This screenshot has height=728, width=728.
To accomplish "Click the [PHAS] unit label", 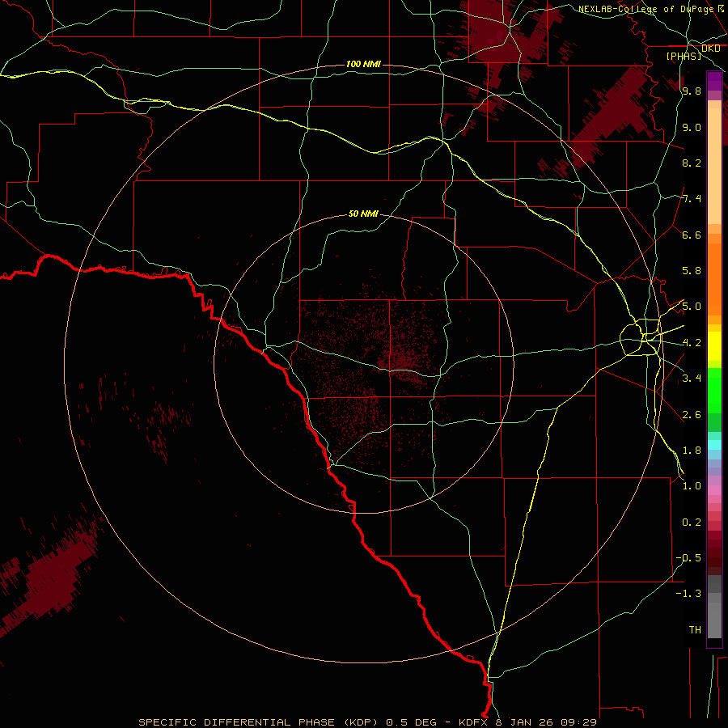I will pos(684,56).
